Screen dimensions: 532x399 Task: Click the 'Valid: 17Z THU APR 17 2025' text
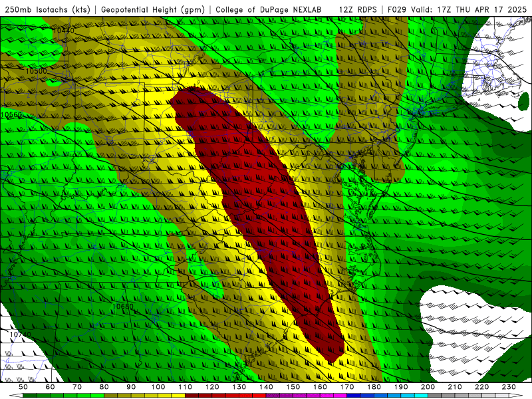click(469, 9)
